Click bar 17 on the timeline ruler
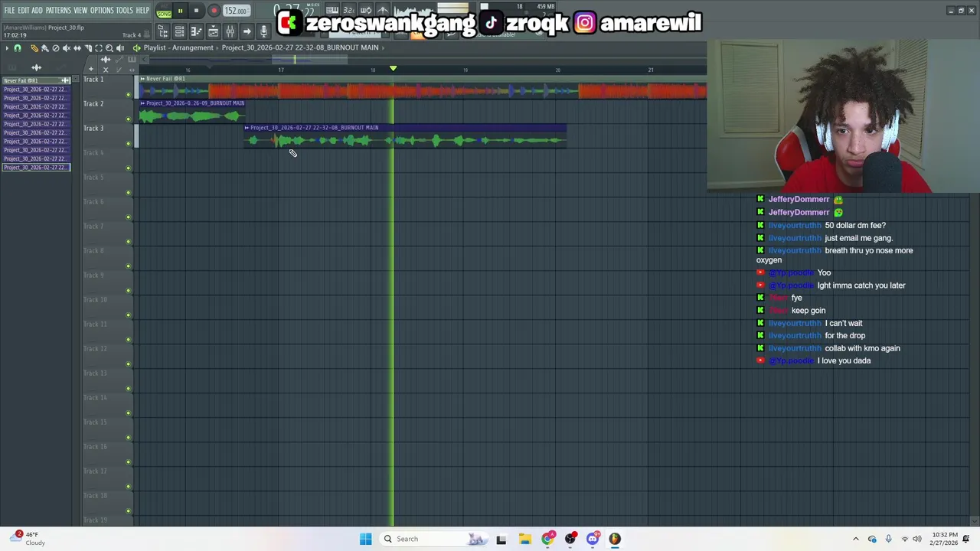 pos(281,70)
